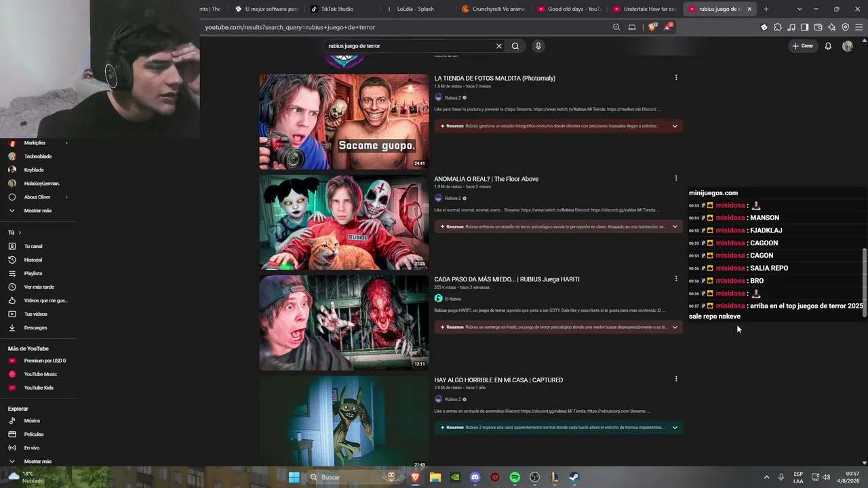Open the tab search dropdown arrow
This screenshot has height=488, width=868.
click(x=800, y=9)
